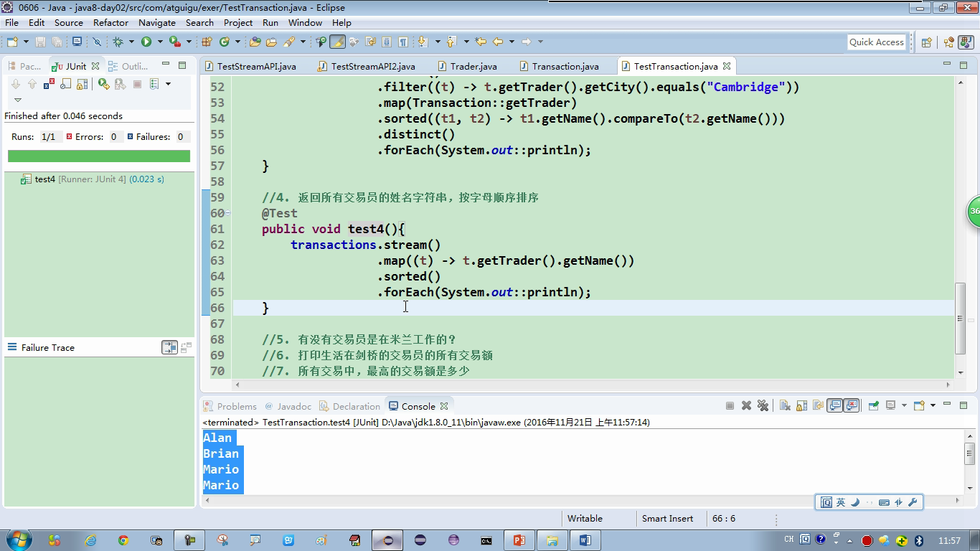Click 'Smart Insert' in status bar

tap(667, 518)
